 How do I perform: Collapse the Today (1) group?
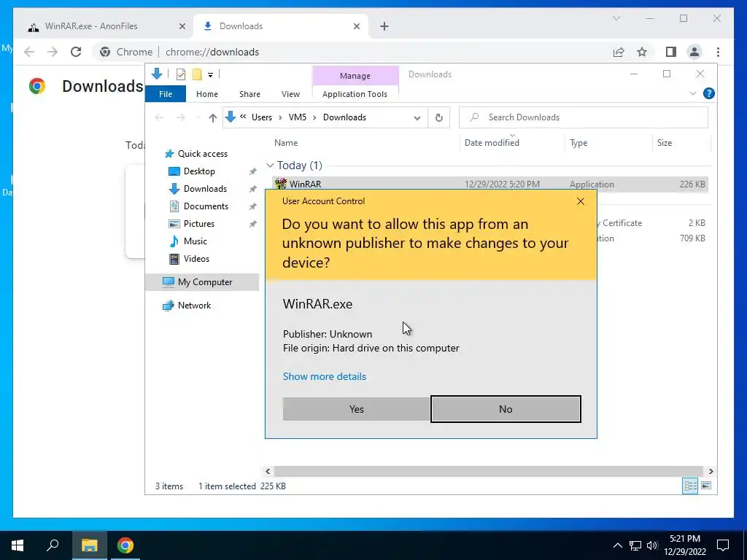[270, 166]
